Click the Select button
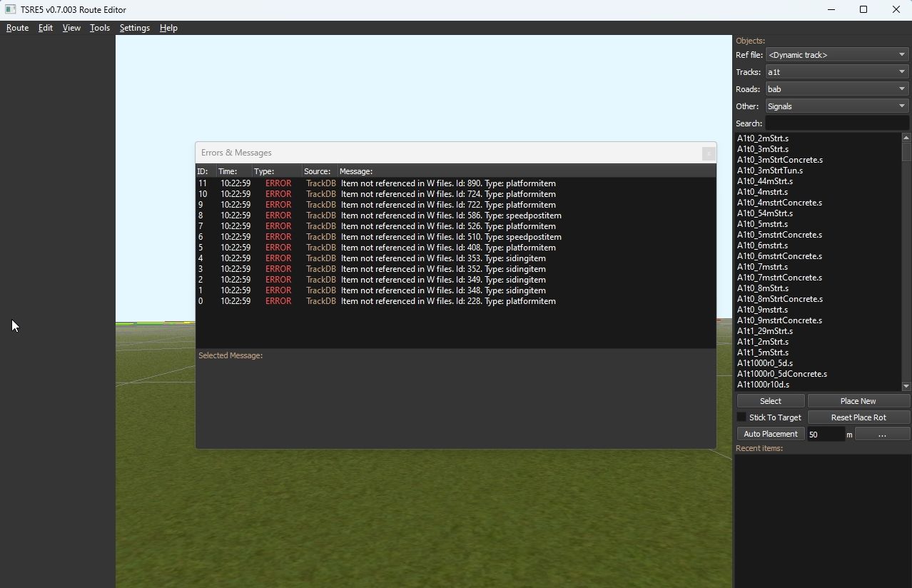The image size is (912, 588). tap(770, 401)
